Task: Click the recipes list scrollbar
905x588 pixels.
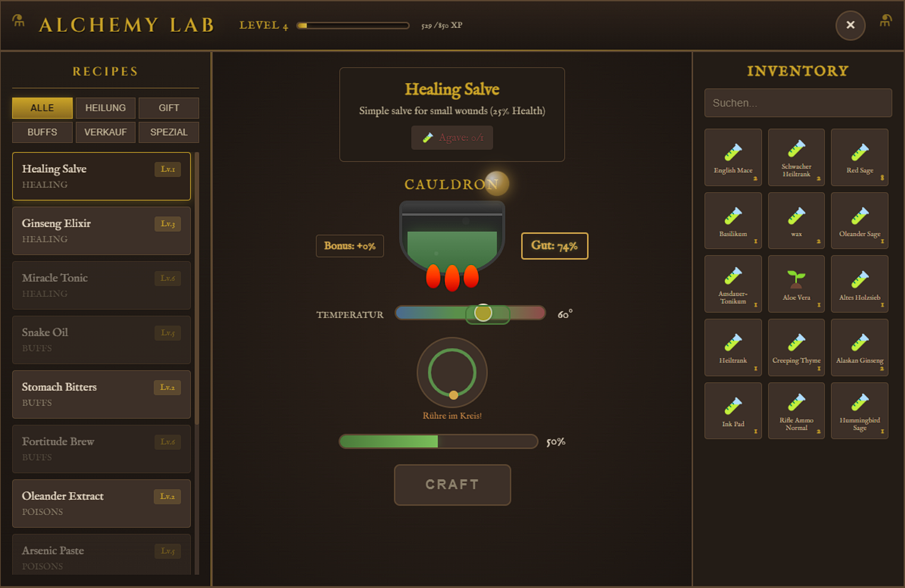Action: [197, 289]
